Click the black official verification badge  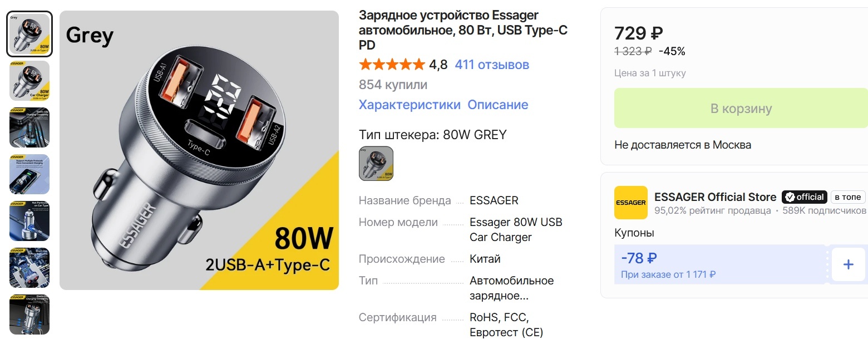[803, 196]
